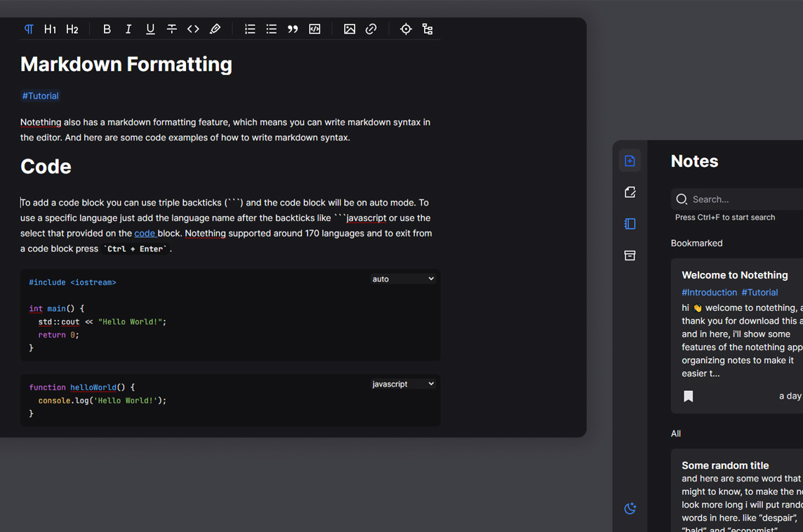Click the Bookmarked section label

[x=696, y=244]
